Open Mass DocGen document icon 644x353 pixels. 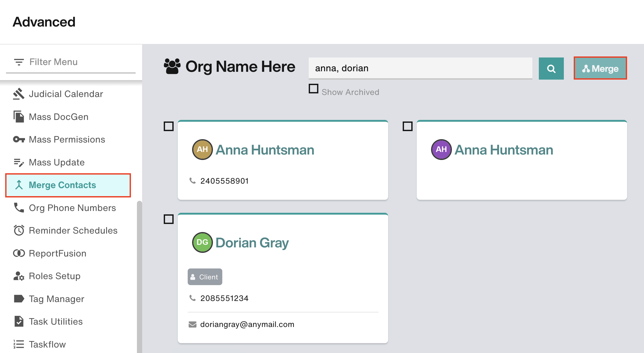(19, 117)
